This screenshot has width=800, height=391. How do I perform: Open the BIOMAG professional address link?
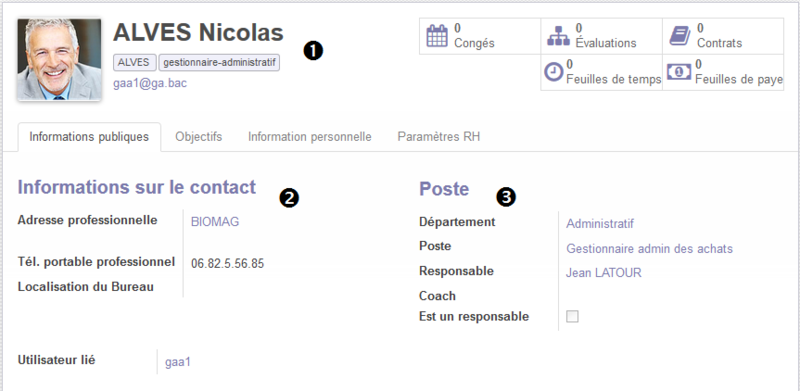pyautogui.click(x=215, y=222)
